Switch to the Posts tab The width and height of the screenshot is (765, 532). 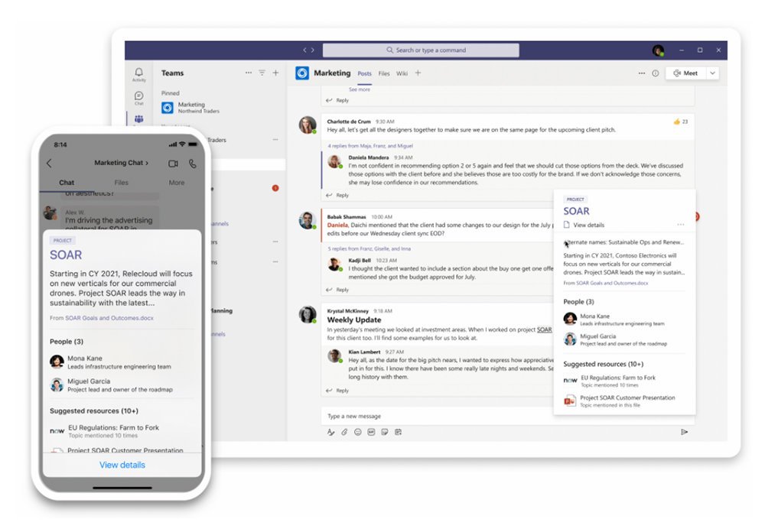coord(364,73)
